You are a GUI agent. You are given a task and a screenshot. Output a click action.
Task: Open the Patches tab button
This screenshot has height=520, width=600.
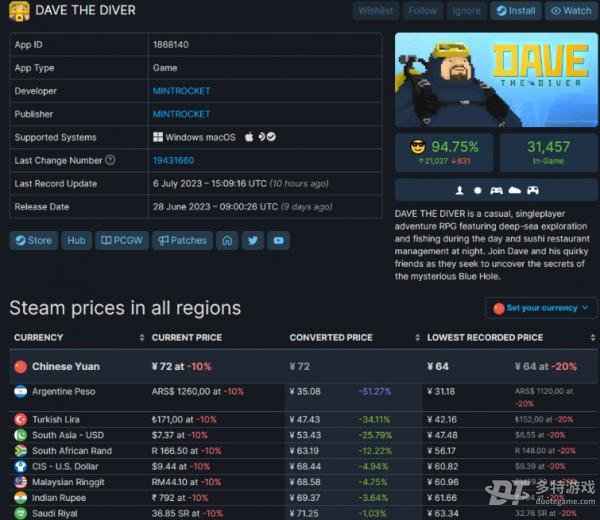(182, 241)
